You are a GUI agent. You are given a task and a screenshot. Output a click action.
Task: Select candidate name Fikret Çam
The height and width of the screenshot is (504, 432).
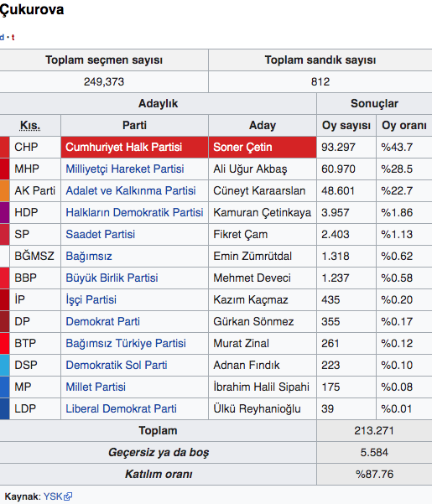pos(241,234)
